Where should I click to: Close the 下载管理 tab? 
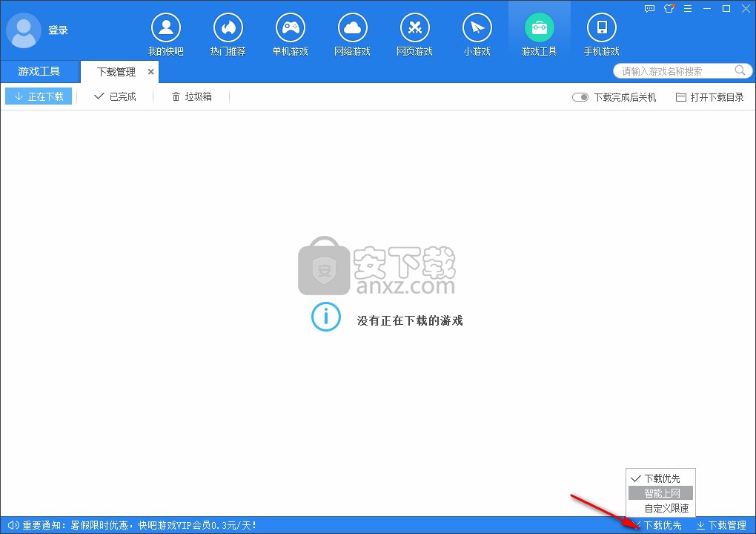pyautogui.click(x=151, y=72)
